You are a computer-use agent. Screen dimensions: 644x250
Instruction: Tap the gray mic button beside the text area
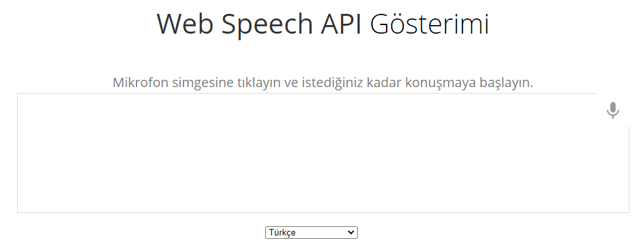(x=612, y=110)
